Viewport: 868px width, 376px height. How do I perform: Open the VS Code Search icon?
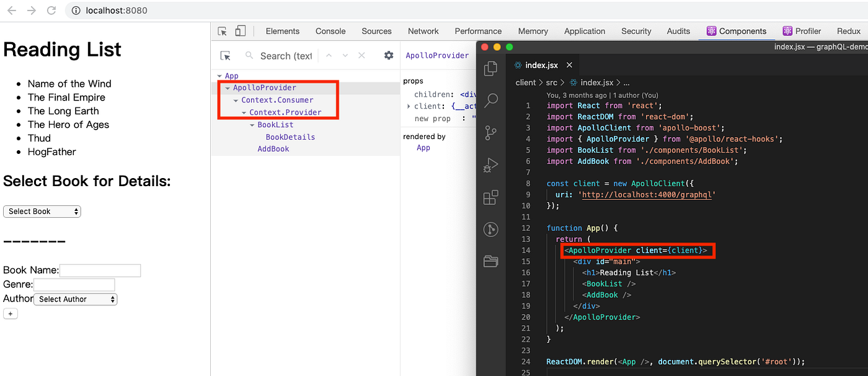click(x=490, y=100)
